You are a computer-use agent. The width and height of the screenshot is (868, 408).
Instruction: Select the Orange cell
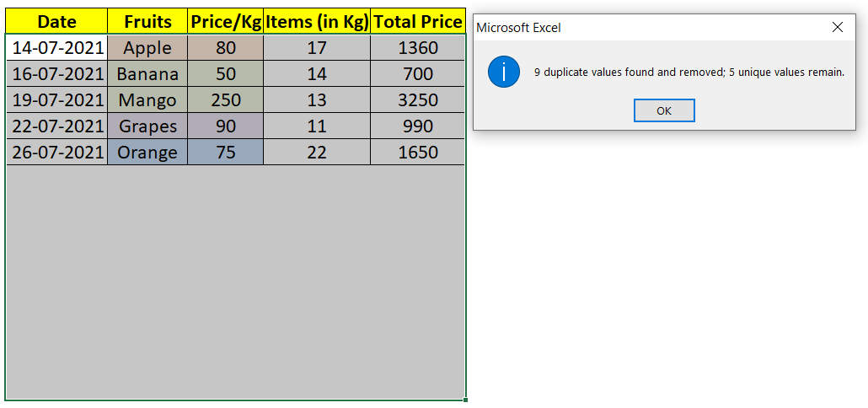(147, 152)
